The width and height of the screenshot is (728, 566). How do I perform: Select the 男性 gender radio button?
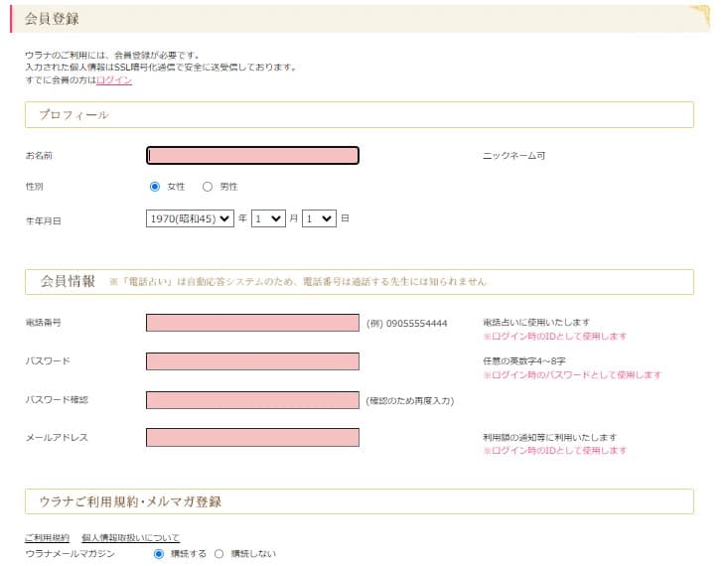click(208, 187)
